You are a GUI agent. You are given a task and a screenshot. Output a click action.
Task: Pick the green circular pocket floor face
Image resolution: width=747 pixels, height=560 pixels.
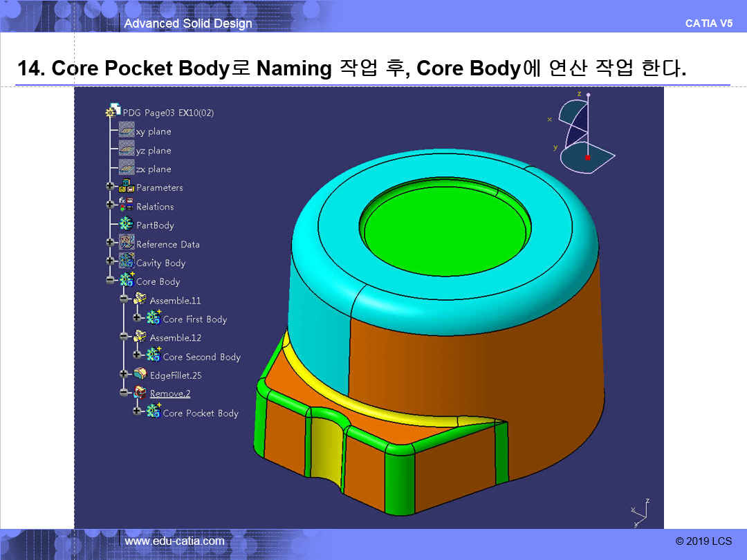446,227
